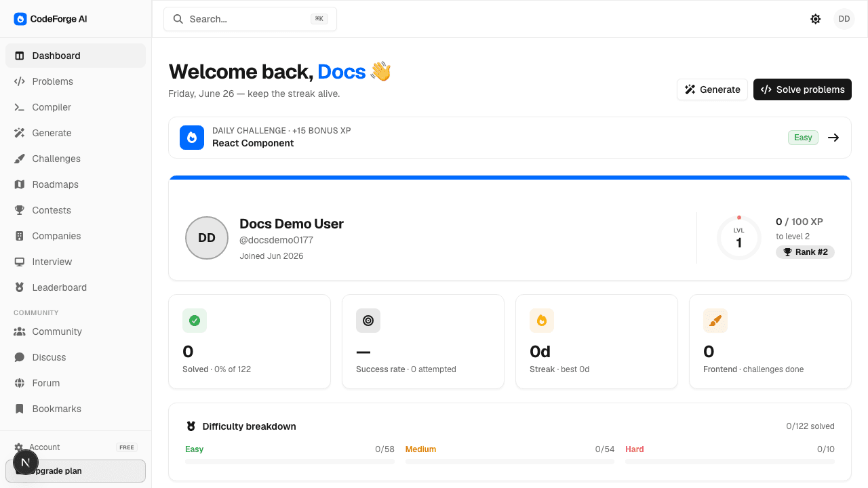
Task: Click the magnifier icon in search bar
Action: pos(178,19)
